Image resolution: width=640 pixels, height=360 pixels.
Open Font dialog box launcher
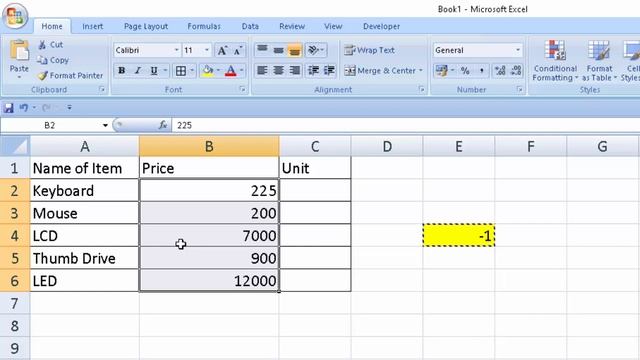[242, 89]
